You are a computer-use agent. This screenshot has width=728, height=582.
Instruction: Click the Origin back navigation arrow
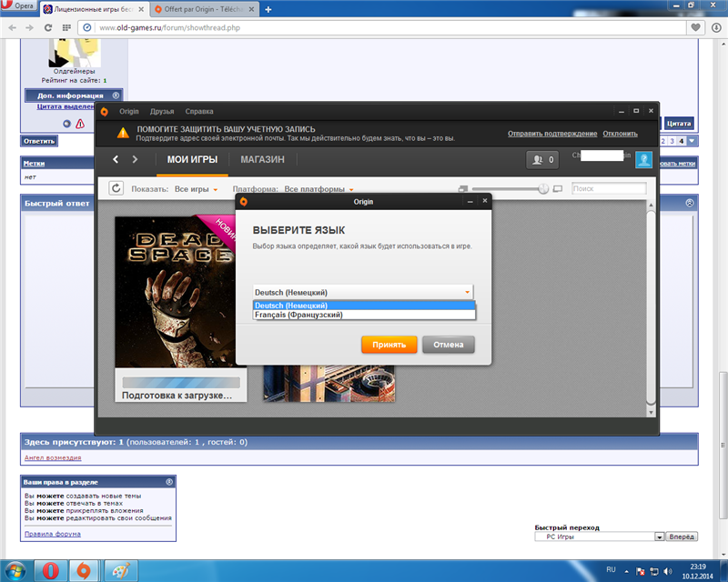click(x=116, y=160)
